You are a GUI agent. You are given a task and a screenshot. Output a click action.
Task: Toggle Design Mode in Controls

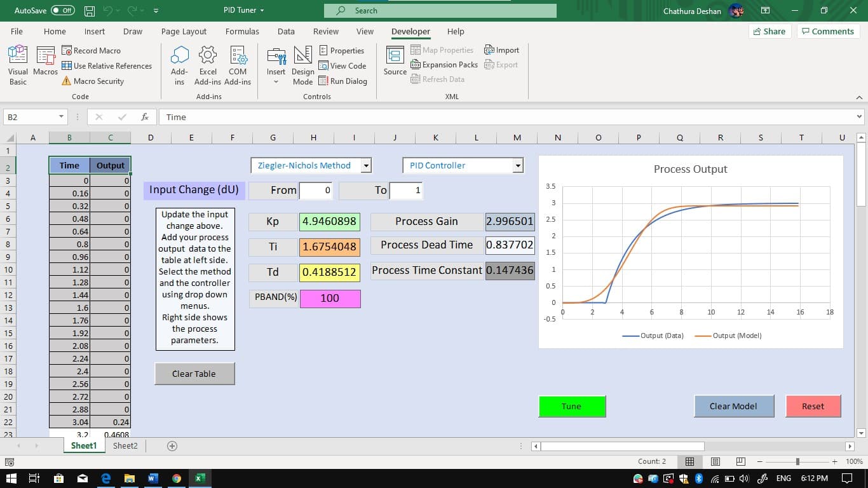302,65
